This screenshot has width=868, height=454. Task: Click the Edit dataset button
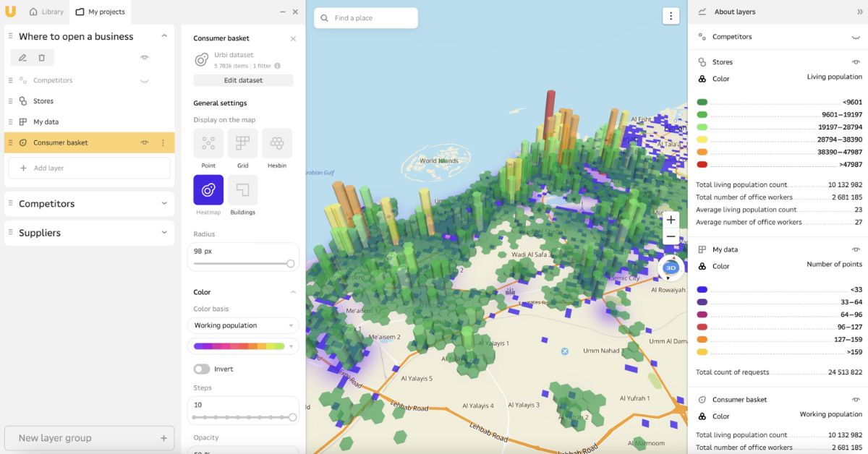(x=243, y=80)
